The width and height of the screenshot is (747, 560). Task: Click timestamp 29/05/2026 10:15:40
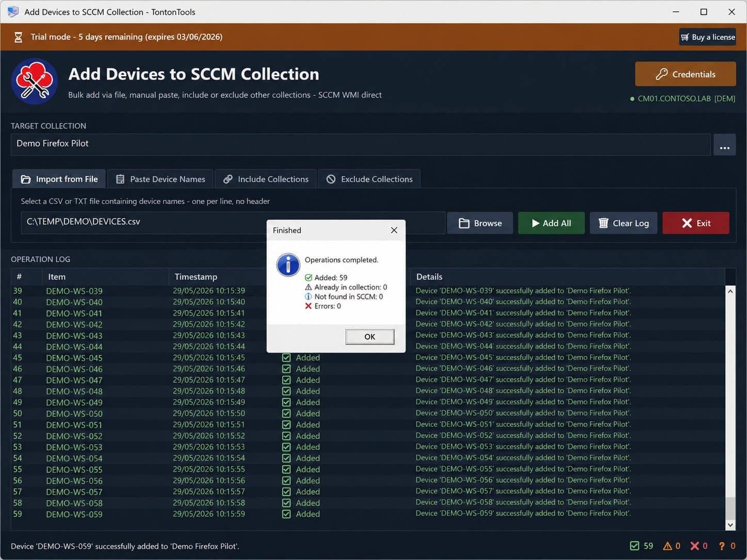pos(209,302)
